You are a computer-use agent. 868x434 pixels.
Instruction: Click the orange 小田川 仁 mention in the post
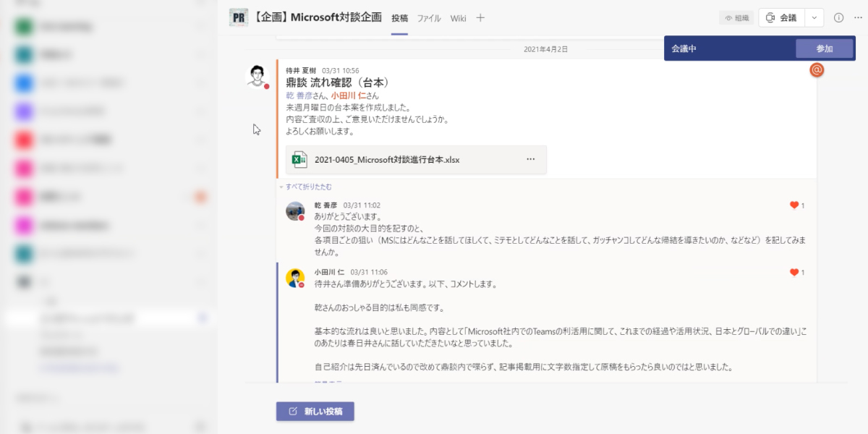[x=350, y=95]
